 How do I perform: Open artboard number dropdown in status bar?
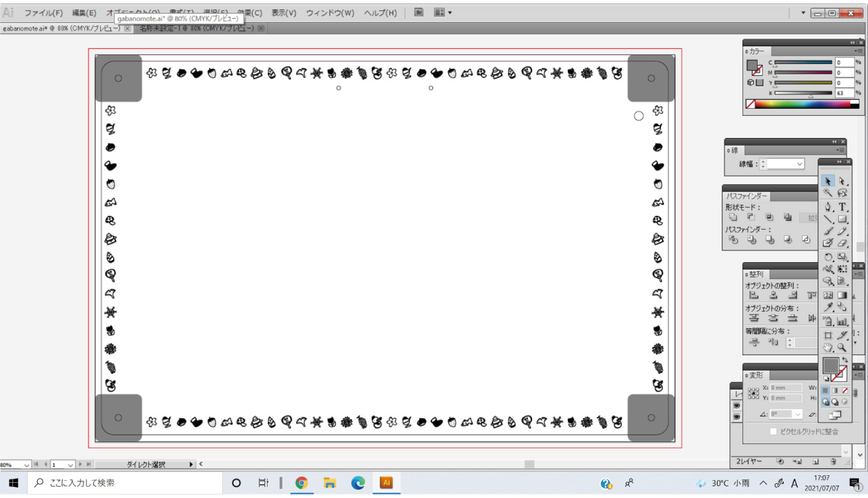click(70, 465)
